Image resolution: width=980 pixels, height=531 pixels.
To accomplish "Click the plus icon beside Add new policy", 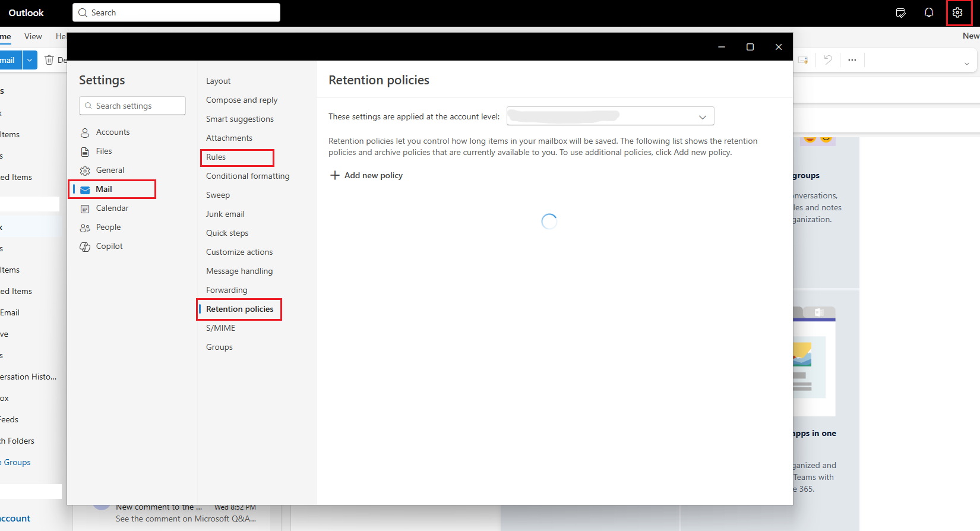I will click(335, 175).
